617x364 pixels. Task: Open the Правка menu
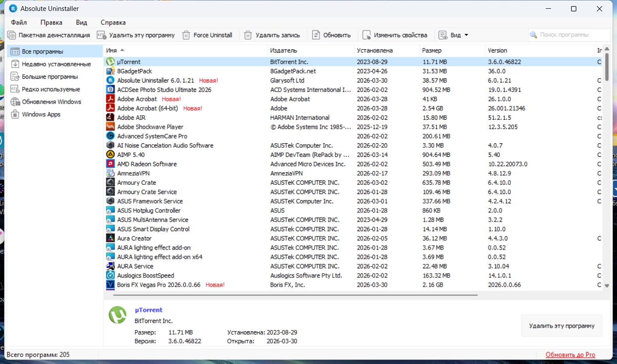pyautogui.click(x=51, y=22)
